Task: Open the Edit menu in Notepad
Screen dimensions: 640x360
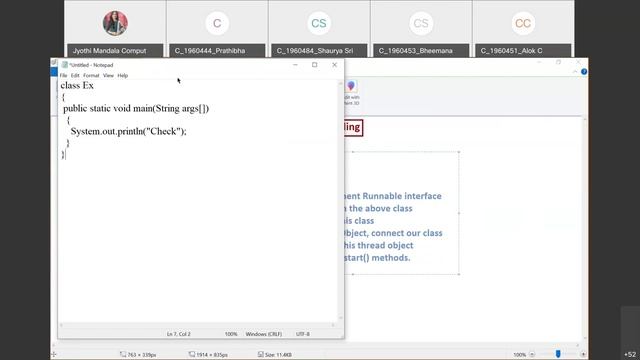Action: point(75,76)
